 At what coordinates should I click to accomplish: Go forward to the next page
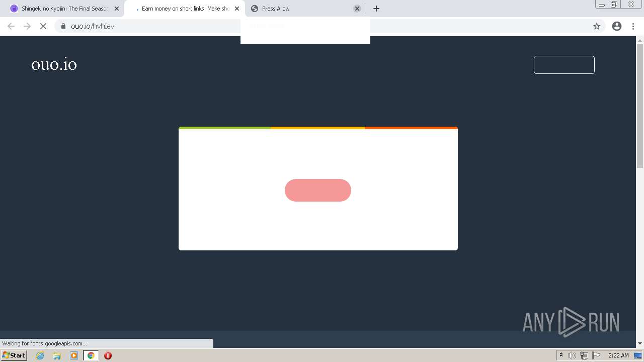click(x=27, y=26)
